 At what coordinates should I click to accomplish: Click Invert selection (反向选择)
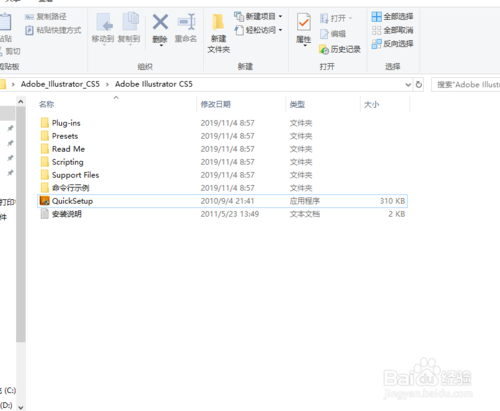click(392, 44)
